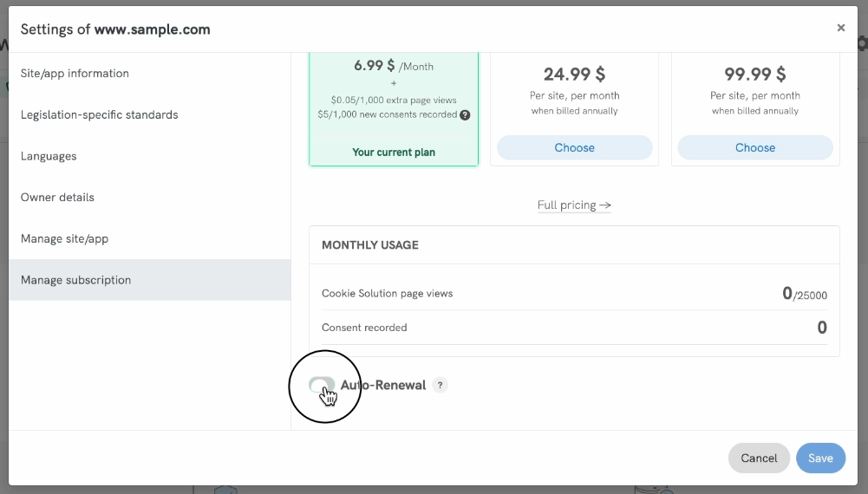Select Manage subscription in the sidebar

76,280
